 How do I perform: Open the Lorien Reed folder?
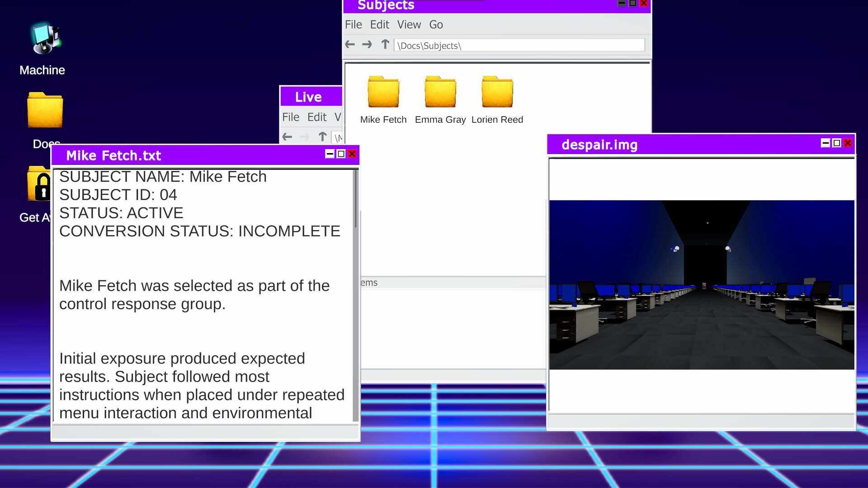coord(497,92)
